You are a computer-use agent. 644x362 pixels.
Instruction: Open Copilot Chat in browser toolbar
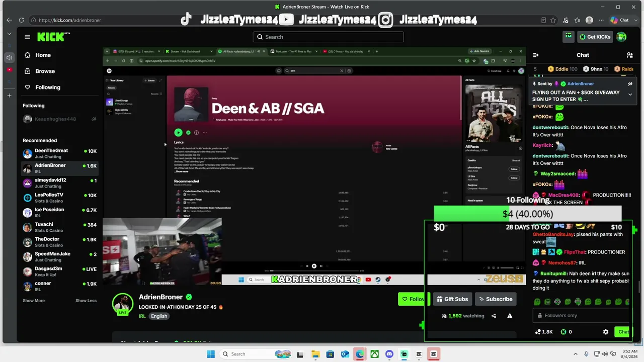pos(619,20)
